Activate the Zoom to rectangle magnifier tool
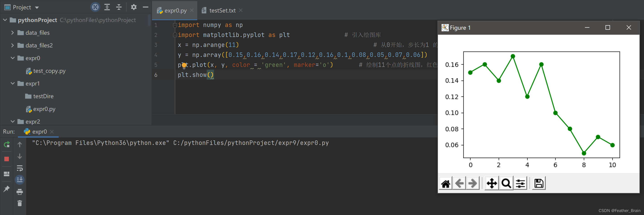 coord(506,183)
